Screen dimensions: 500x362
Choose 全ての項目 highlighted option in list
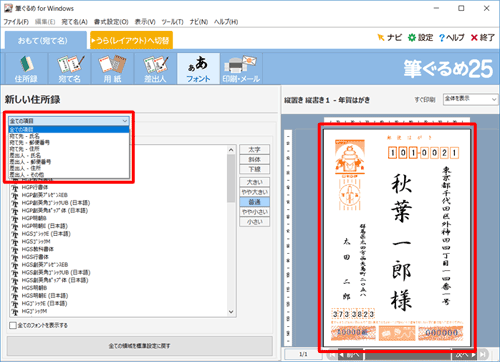[x=69, y=130]
